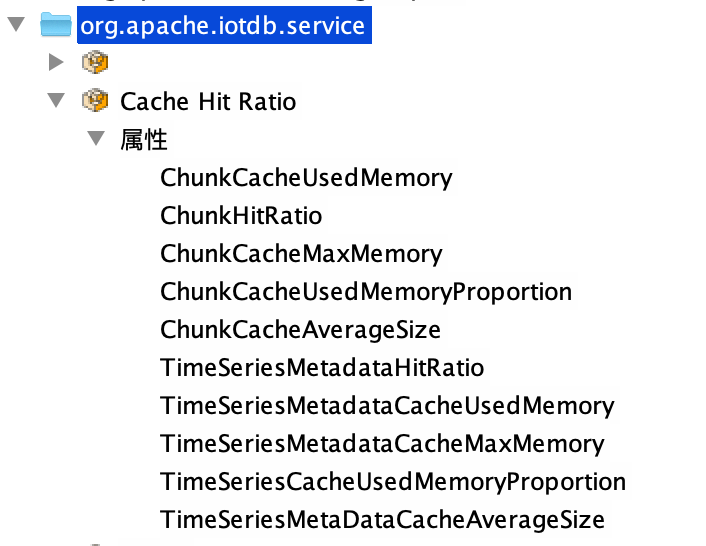Expand the unnamed MBean node
The image size is (706, 546).
pos(56,63)
